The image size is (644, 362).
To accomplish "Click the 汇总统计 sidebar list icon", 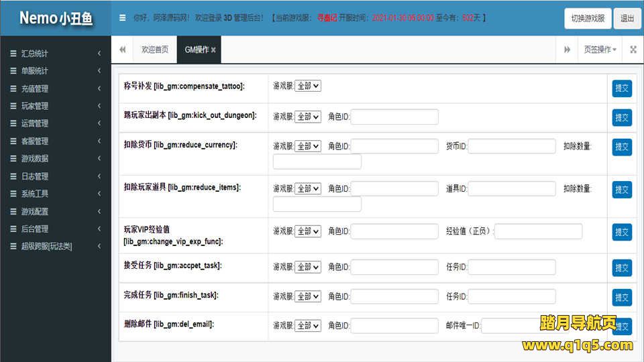I will tap(13, 54).
